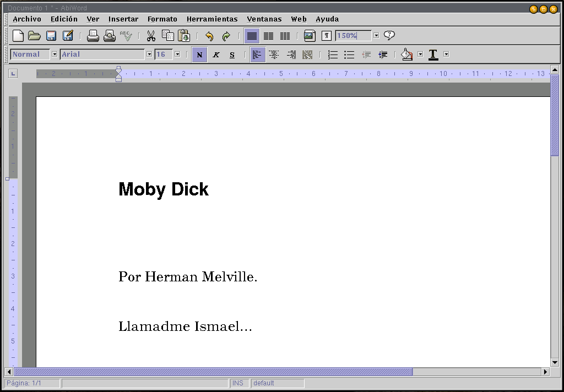This screenshot has height=392, width=564.
Task: Decrease paragraph indent
Action: (x=366, y=55)
